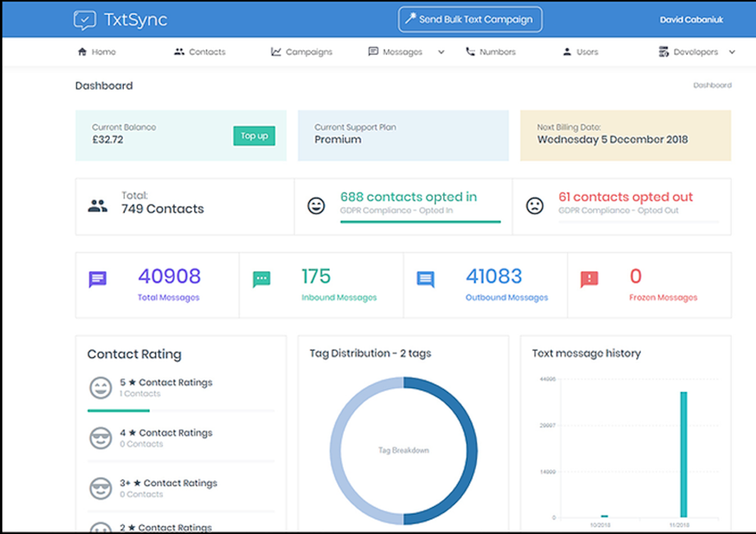Click the Send Bulk Text Campaign button

[469, 20]
